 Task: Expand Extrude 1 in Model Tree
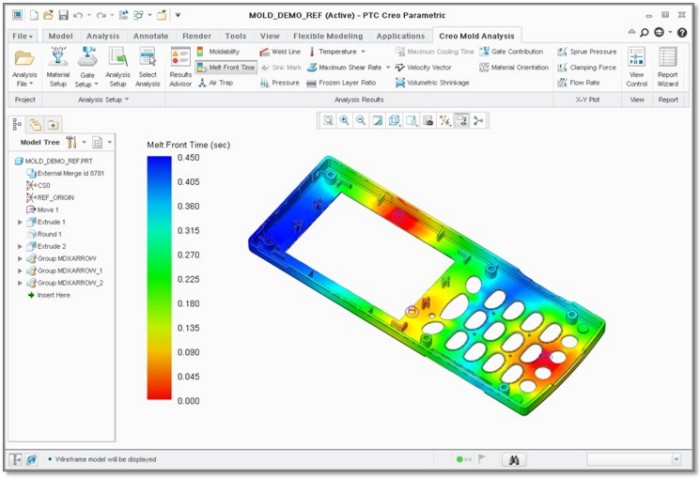[x=20, y=222]
